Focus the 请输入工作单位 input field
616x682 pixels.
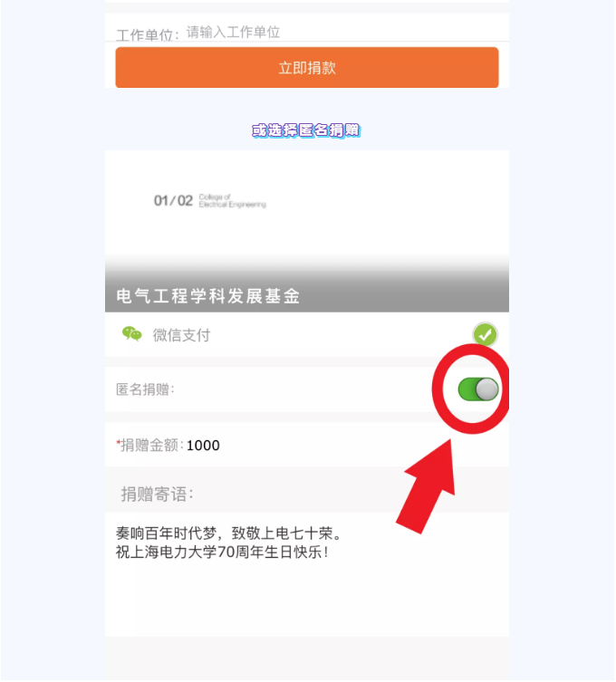coord(343,33)
